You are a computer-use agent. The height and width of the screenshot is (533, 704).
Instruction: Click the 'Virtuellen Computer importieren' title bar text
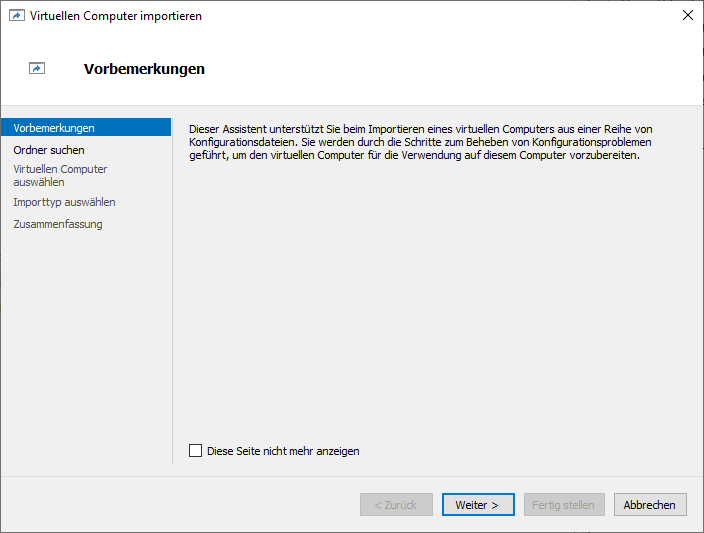[115, 16]
